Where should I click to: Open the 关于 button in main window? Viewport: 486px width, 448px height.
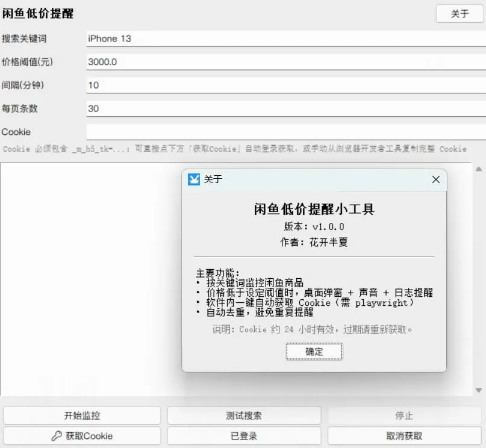[x=460, y=14]
